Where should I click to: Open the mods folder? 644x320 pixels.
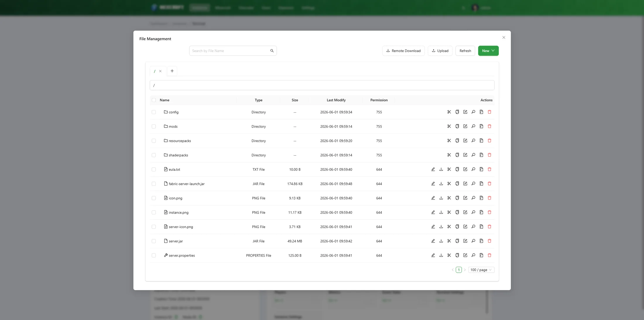(173, 126)
